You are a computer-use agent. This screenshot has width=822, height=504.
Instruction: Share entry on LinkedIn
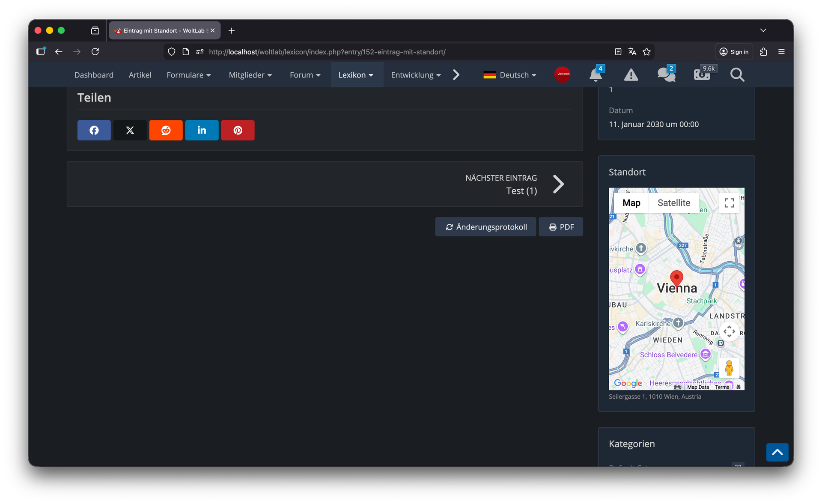[202, 130]
